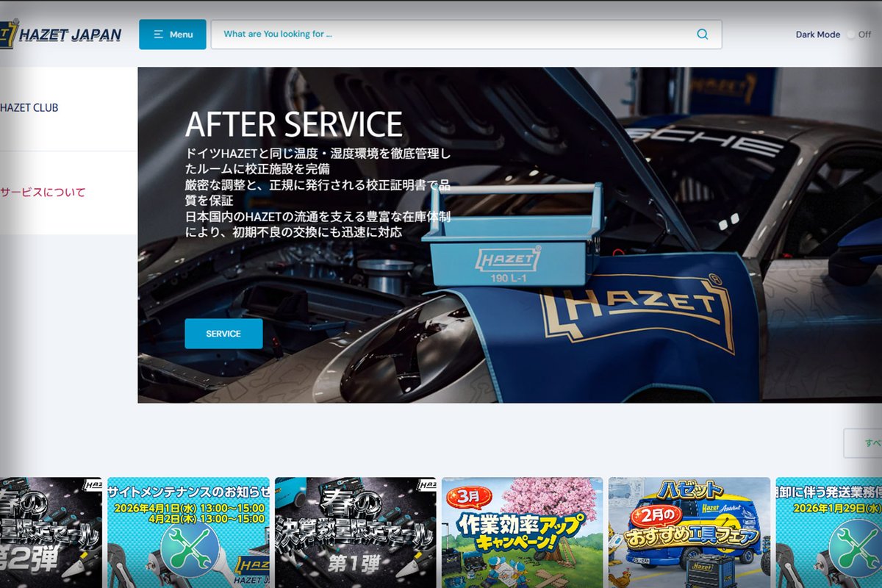The image size is (882, 588).
Task: Click the partially visible すべ button
Action: pos(863,443)
